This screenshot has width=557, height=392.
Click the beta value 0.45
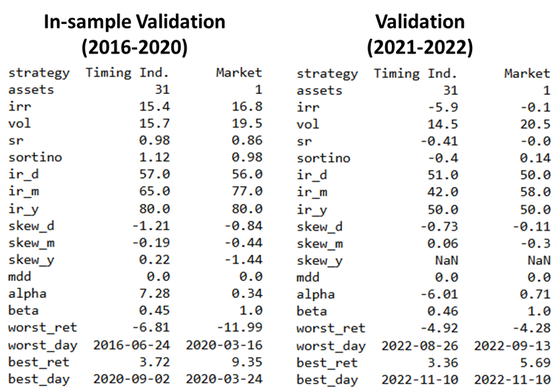tap(154, 311)
